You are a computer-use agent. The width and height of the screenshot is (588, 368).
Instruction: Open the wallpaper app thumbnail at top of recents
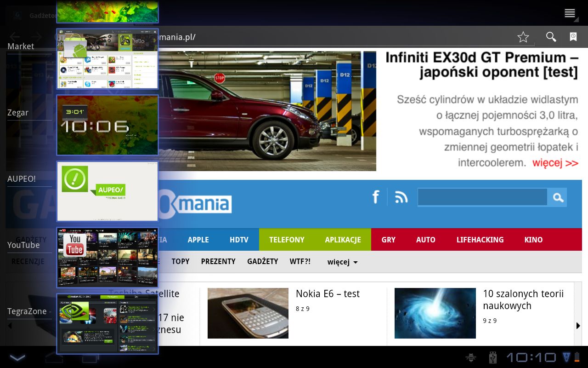(x=107, y=11)
